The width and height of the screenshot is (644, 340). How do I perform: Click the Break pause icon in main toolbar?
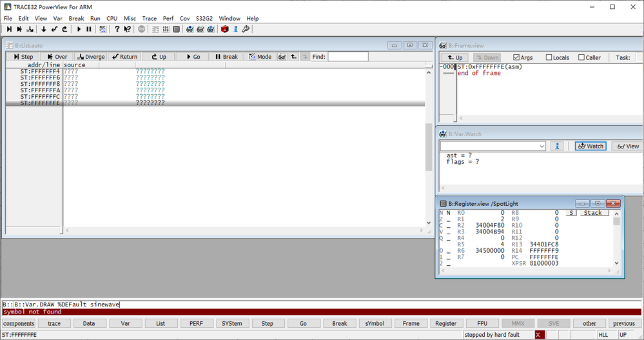89,29
